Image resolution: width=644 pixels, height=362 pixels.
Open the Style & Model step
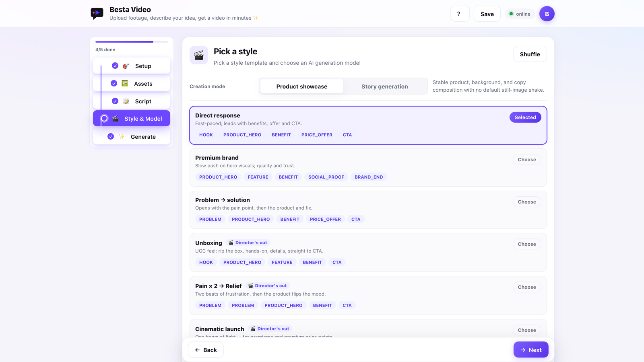coord(132,119)
